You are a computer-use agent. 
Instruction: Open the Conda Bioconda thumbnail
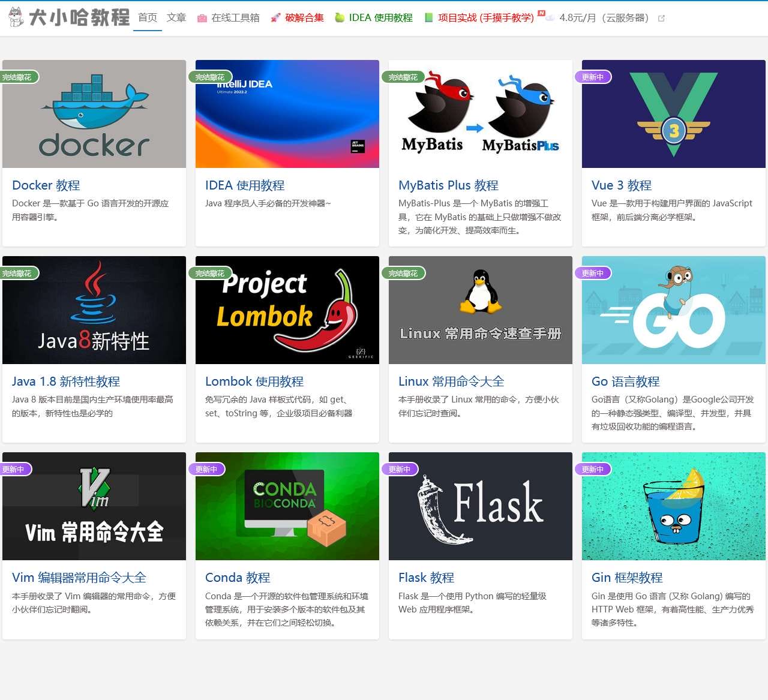tap(287, 506)
